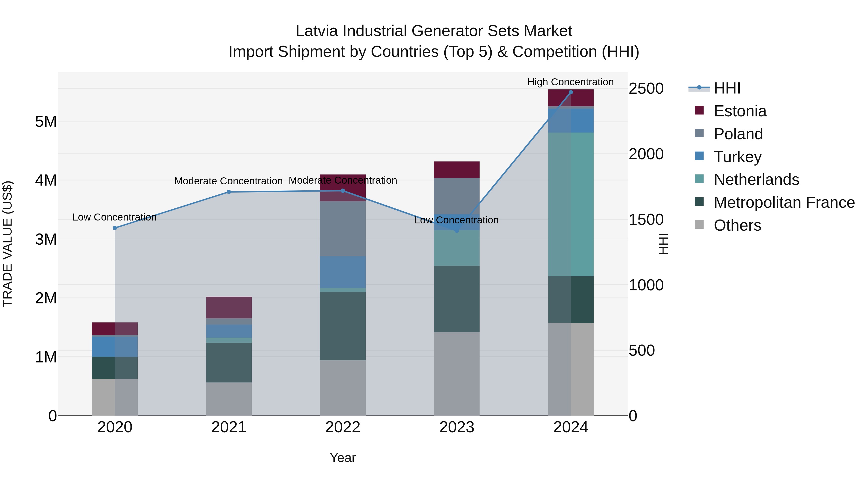Click the 2022 x-axis label
Screen dimensions: 868x488
(x=343, y=427)
